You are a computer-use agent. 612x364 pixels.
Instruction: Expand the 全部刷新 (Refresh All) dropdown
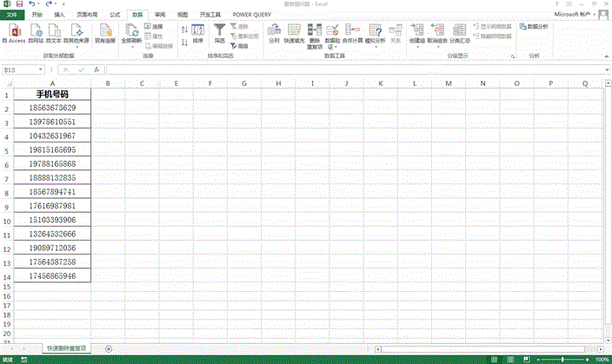click(x=130, y=47)
